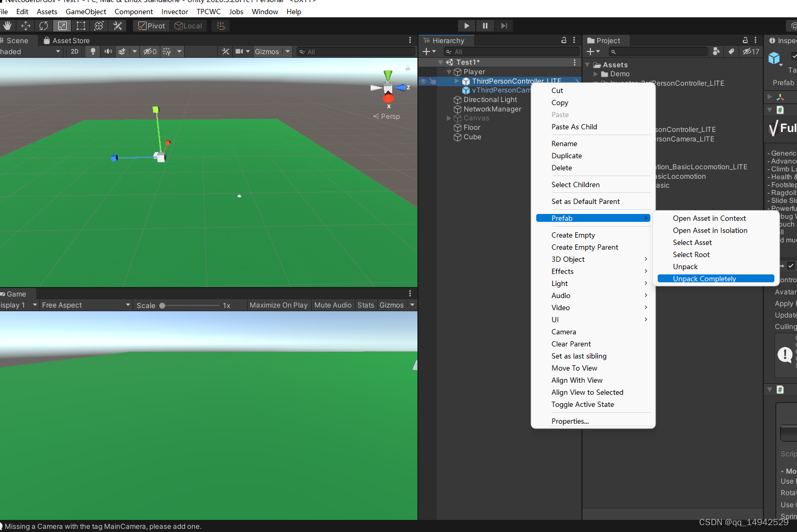Open Shaded draw mode dropdown
The image size is (797, 532).
(32, 52)
